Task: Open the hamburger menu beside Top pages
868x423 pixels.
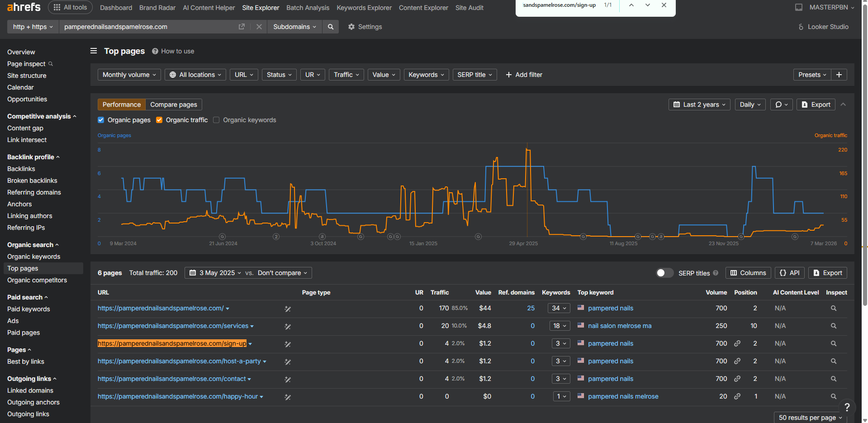Action: [94, 51]
